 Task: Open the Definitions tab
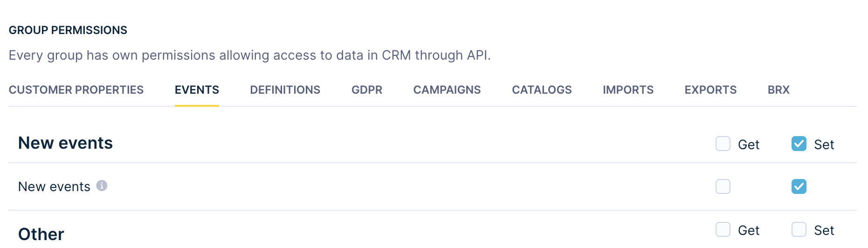pyautogui.click(x=285, y=90)
